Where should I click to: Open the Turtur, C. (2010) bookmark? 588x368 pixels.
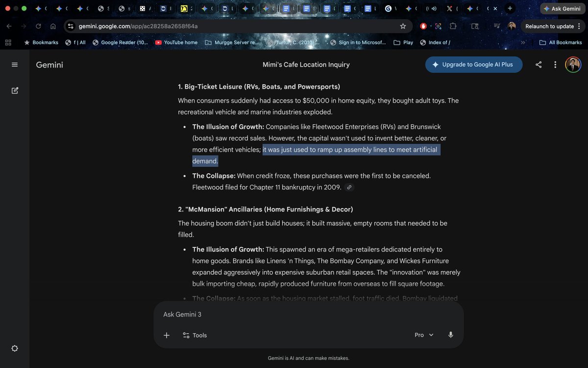click(x=294, y=43)
